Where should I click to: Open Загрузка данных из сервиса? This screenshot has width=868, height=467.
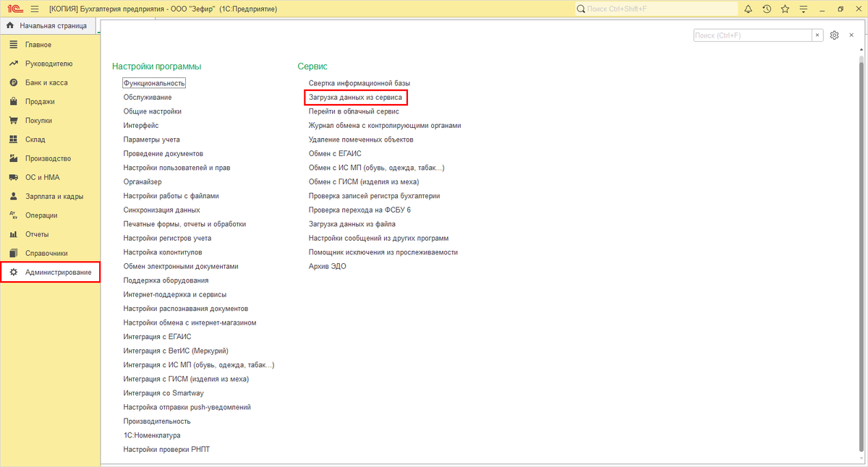[x=355, y=97]
